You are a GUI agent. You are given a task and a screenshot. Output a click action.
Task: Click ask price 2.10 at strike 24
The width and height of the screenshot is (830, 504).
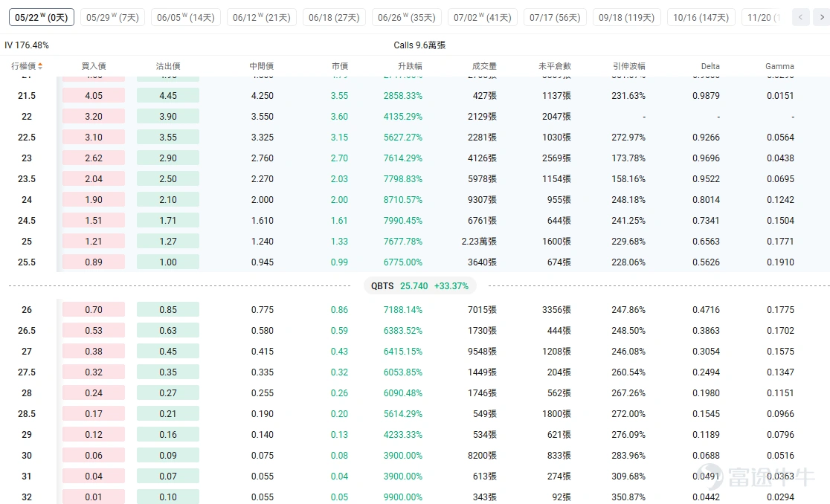coord(168,199)
